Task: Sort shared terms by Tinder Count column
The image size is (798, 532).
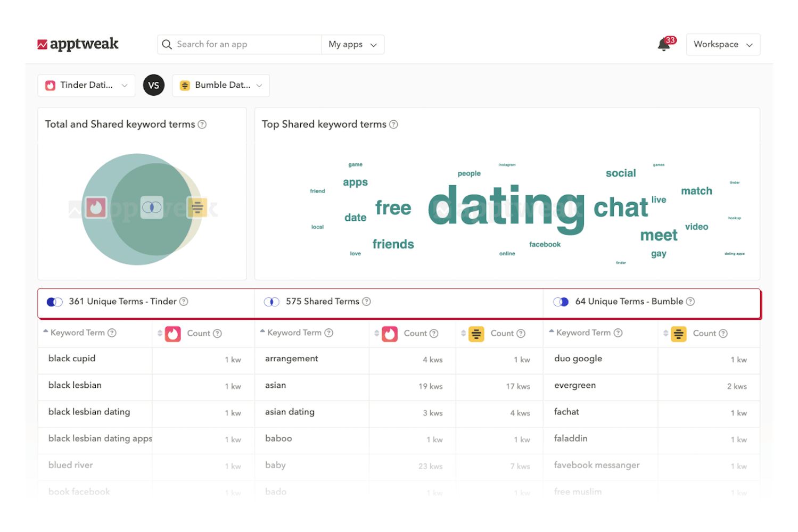Action: [377, 334]
